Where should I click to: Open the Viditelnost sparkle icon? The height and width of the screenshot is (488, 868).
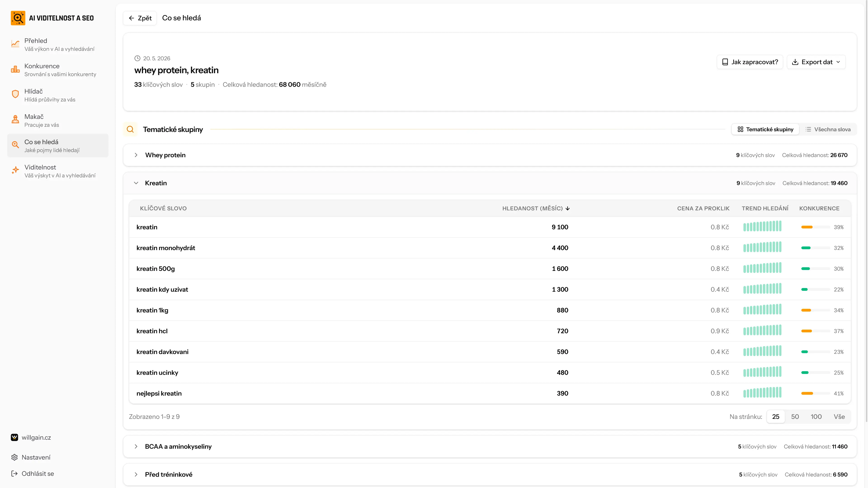tap(15, 170)
